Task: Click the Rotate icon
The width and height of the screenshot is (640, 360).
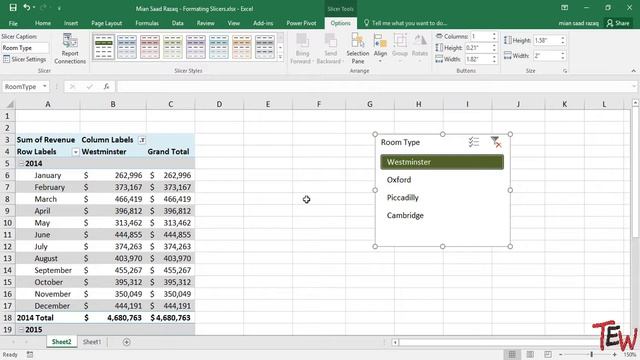Action: point(420,49)
